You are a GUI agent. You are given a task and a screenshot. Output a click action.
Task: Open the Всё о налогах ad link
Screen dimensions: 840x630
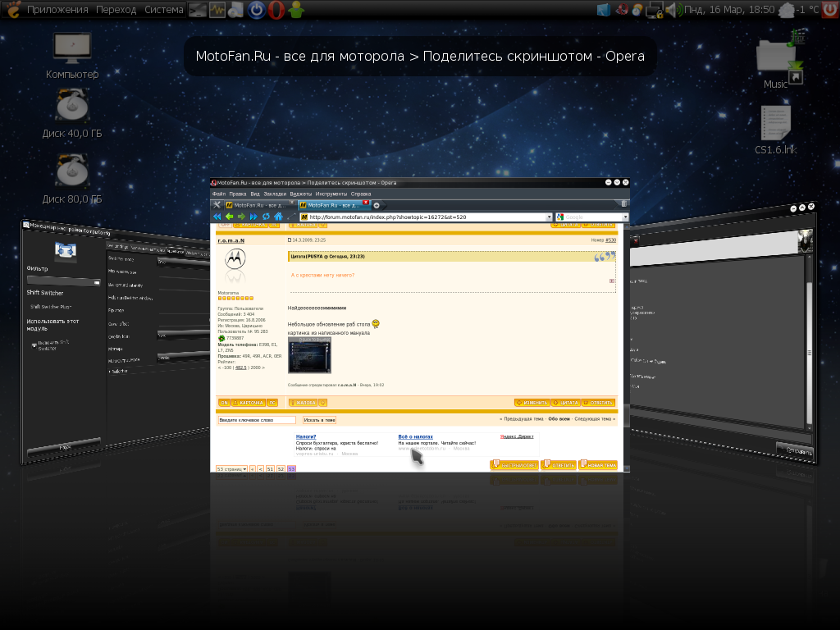[x=415, y=436]
